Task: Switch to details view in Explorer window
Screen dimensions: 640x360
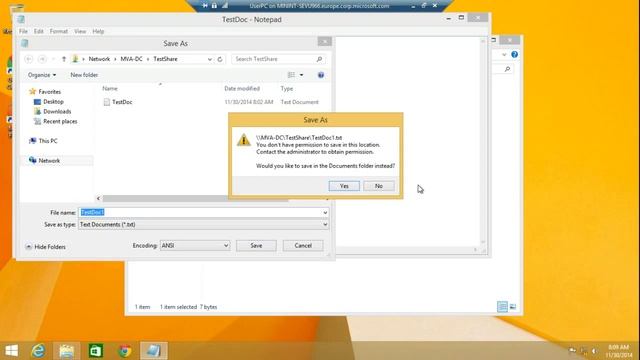Action: 502,307
